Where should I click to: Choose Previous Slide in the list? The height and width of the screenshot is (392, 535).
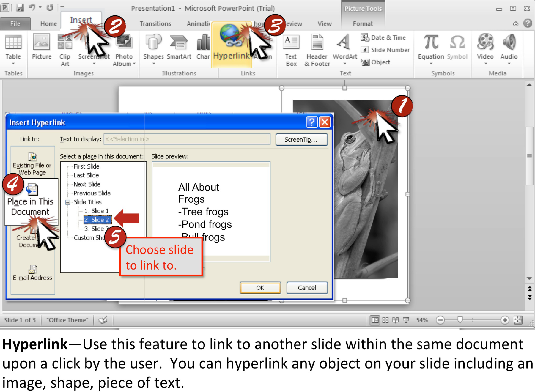pos(92,193)
